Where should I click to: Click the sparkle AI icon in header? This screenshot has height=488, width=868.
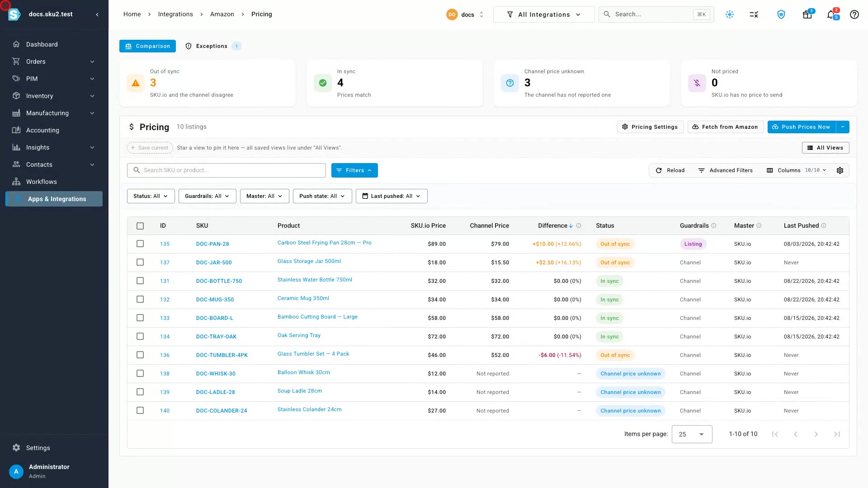click(730, 14)
